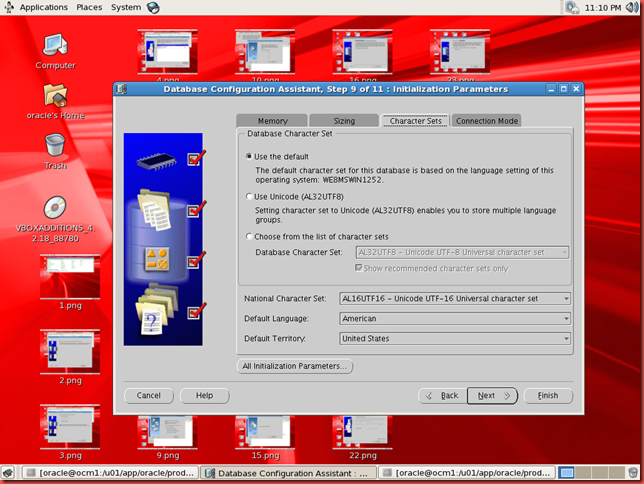
Task: Open the Applications menu
Action: click(x=44, y=7)
